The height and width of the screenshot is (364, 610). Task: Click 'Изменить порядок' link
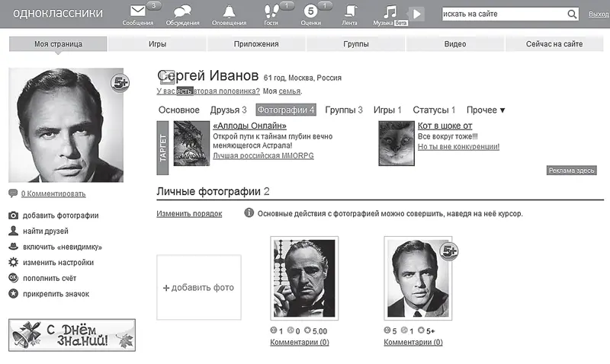click(x=189, y=214)
